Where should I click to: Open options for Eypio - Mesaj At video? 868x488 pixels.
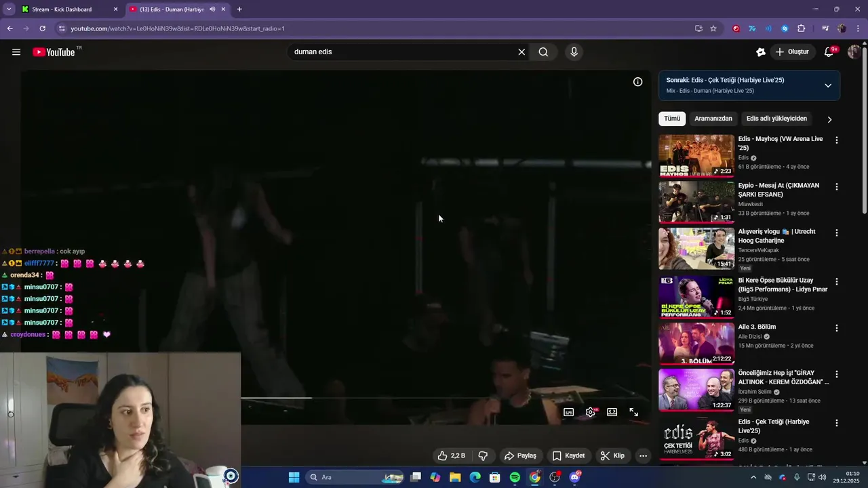pyautogui.click(x=836, y=186)
